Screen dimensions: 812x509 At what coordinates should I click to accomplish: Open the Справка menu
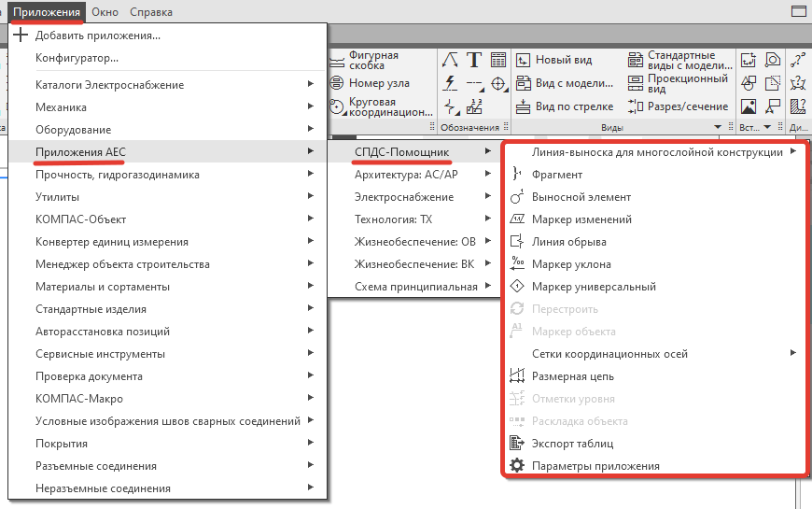150,11
